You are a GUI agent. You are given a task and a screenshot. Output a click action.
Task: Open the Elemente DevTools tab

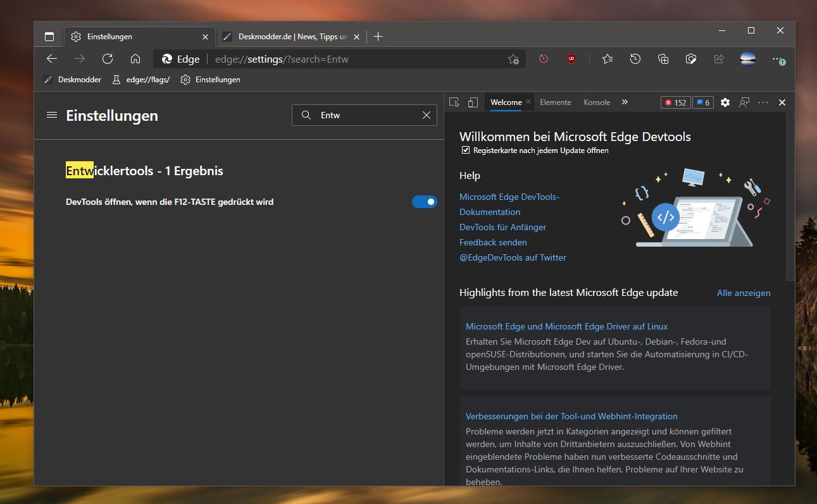(x=556, y=102)
